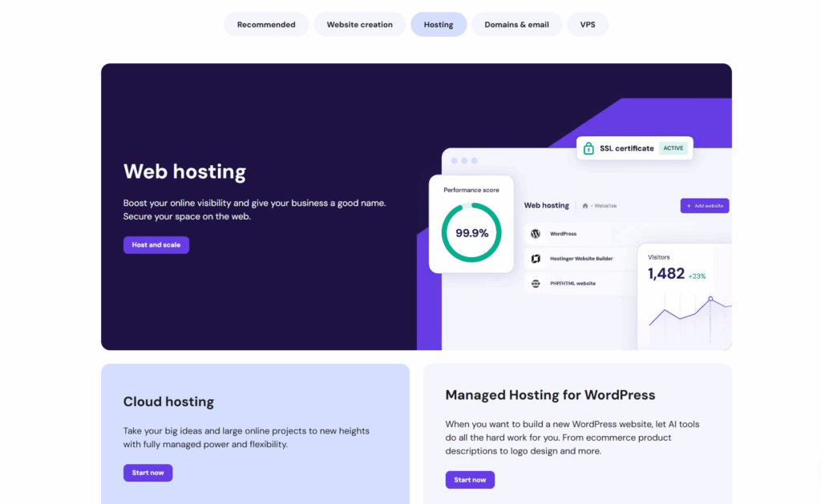Click the Cloud hosting card title

pyautogui.click(x=168, y=401)
